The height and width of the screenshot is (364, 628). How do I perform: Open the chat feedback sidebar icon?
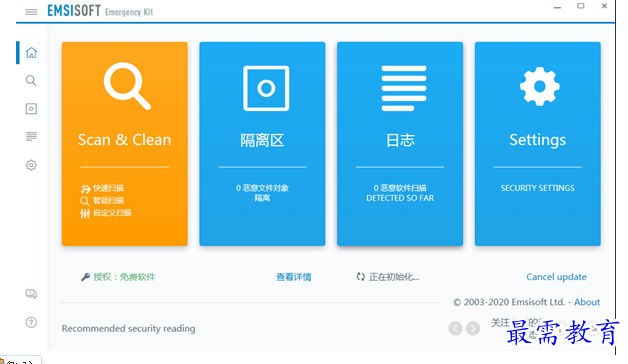click(x=31, y=294)
